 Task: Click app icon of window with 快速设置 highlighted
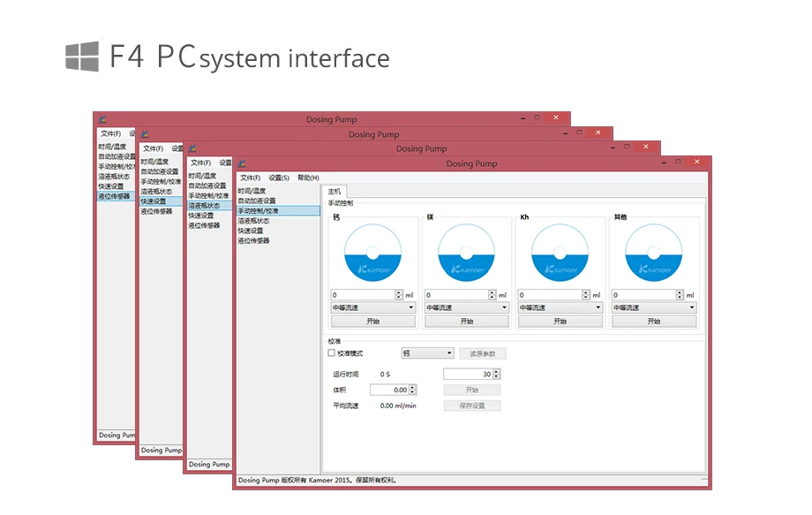[x=145, y=134]
